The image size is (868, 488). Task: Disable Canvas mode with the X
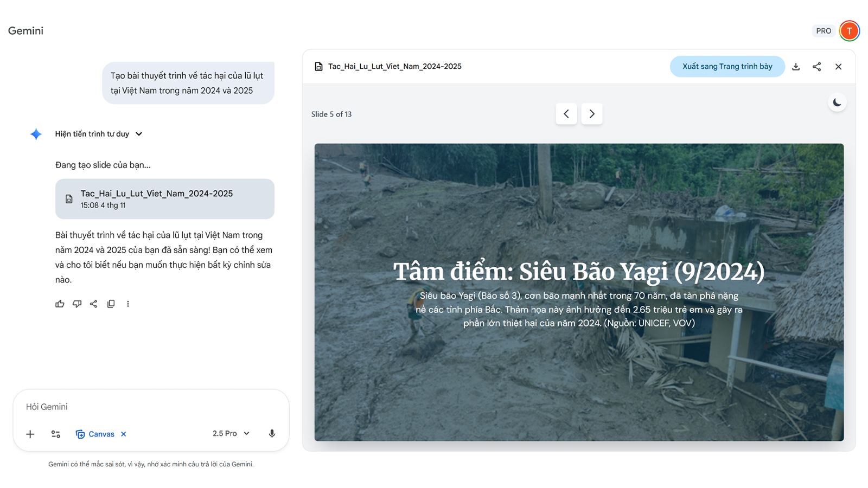click(124, 434)
